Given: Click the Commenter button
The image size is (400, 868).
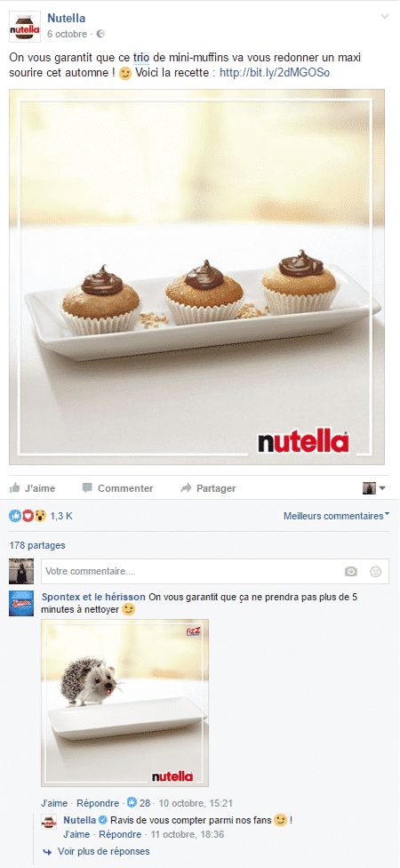Looking at the screenshot, I should click(x=117, y=488).
